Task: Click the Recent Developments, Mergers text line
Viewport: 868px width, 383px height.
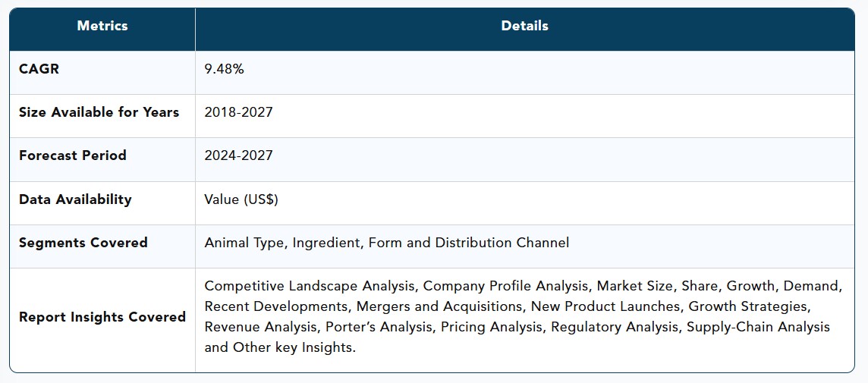Action: [x=507, y=306]
